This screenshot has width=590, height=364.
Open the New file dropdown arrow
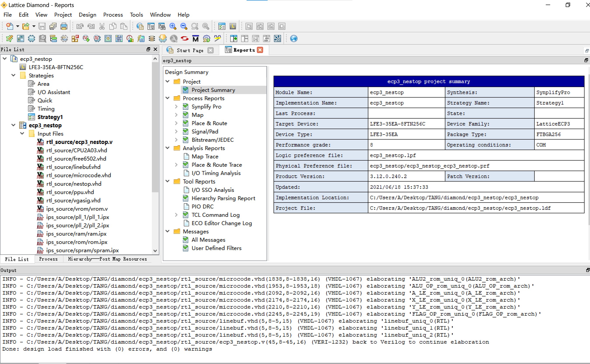pyautogui.click(x=17, y=26)
